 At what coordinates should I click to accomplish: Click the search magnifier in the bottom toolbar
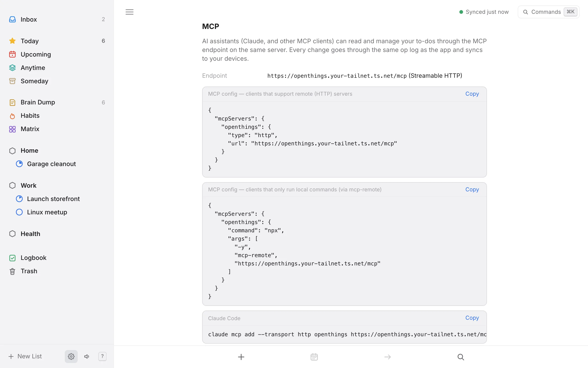(x=461, y=357)
